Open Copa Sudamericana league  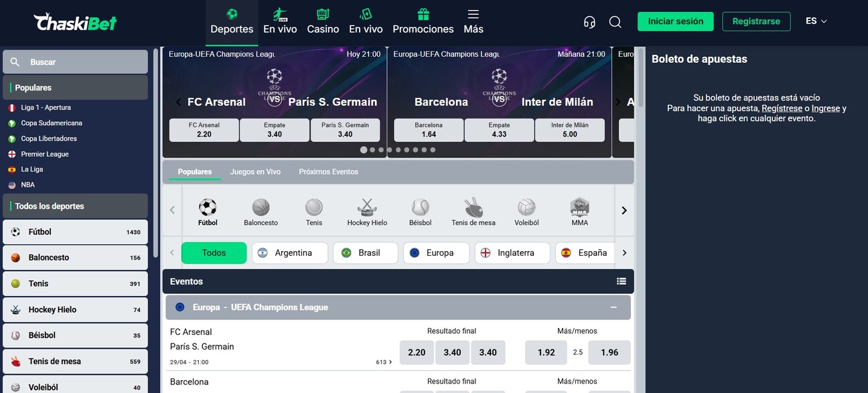point(52,123)
